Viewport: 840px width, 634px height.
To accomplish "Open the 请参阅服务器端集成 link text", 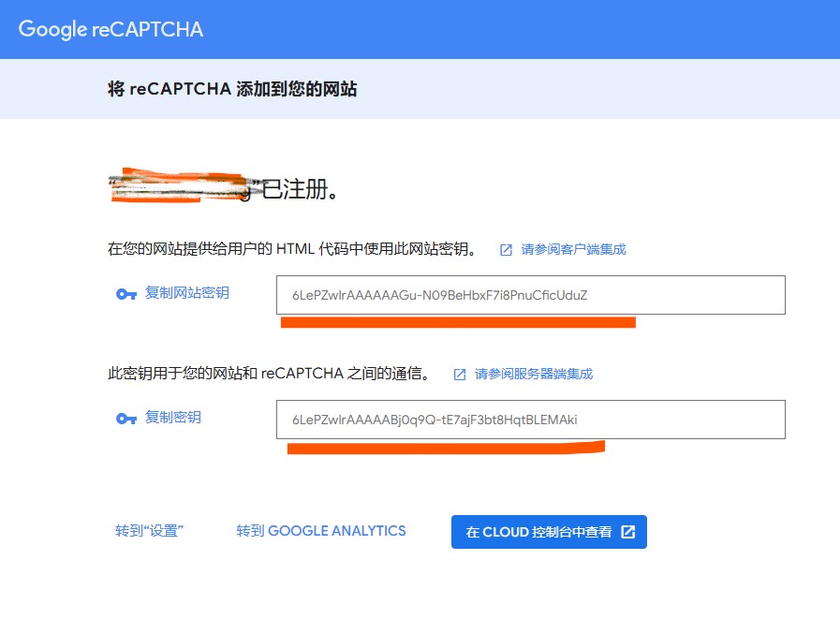I will pyautogui.click(x=533, y=374).
